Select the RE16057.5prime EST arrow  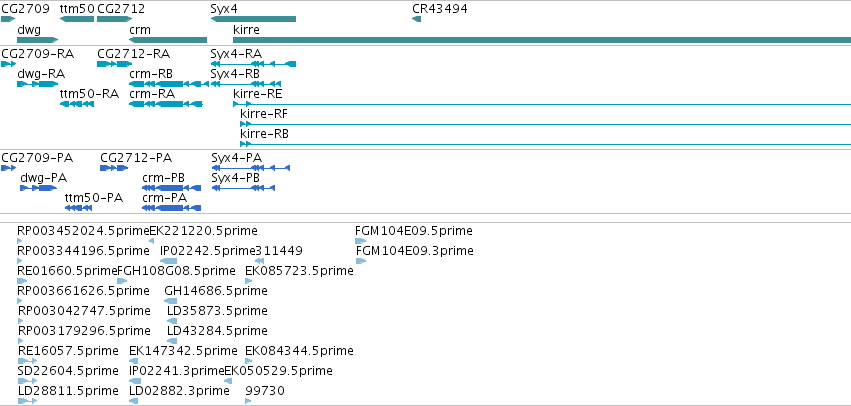[x=27, y=361]
